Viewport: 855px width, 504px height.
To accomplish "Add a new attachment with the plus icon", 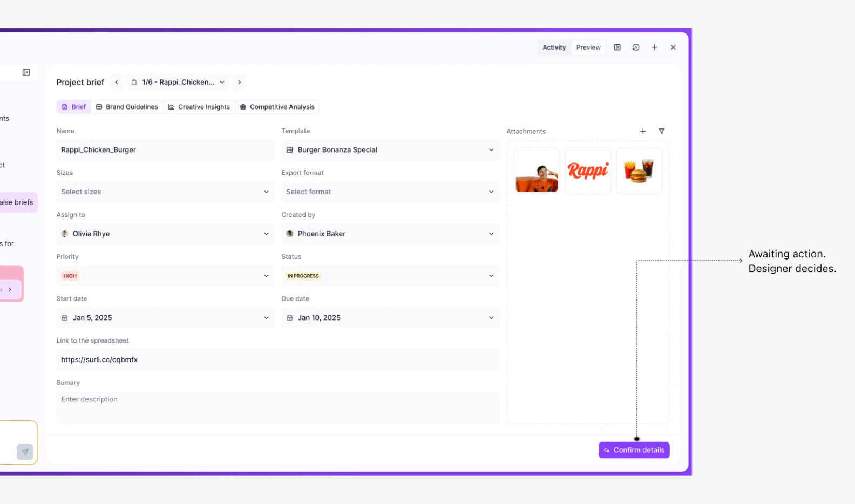I will coord(643,131).
